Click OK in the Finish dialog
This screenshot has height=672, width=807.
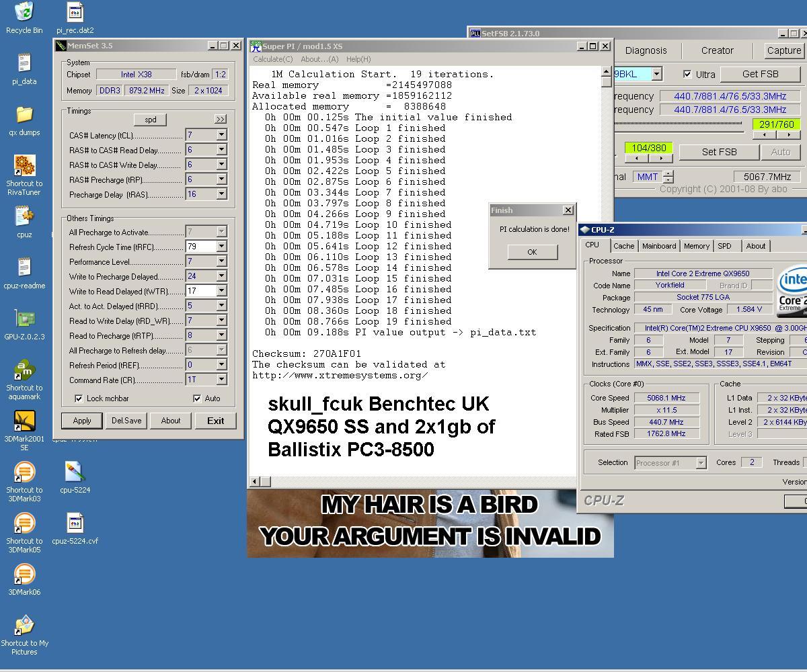(532, 252)
